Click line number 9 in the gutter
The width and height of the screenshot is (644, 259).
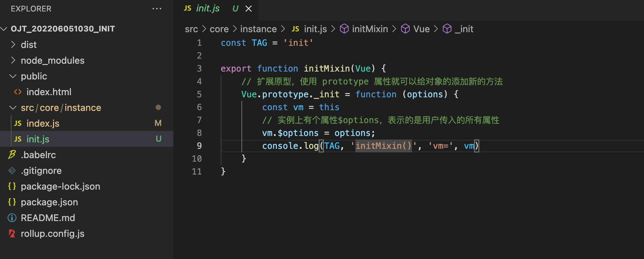[x=200, y=146]
